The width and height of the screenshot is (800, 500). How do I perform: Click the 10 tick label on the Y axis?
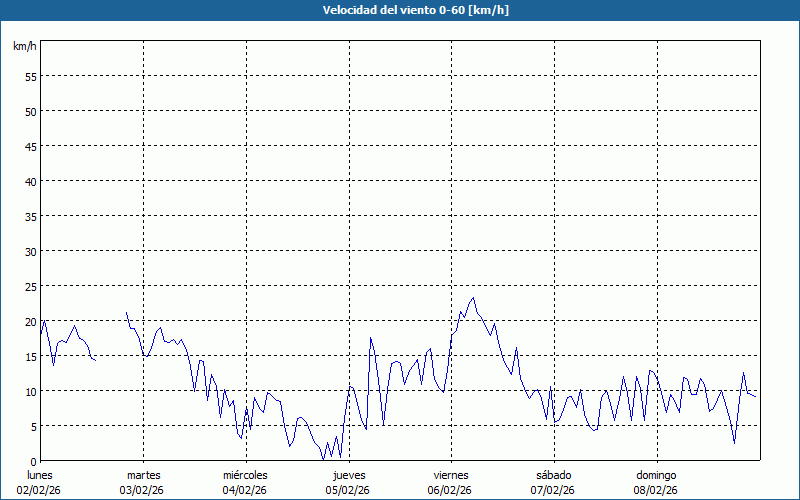[30, 391]
